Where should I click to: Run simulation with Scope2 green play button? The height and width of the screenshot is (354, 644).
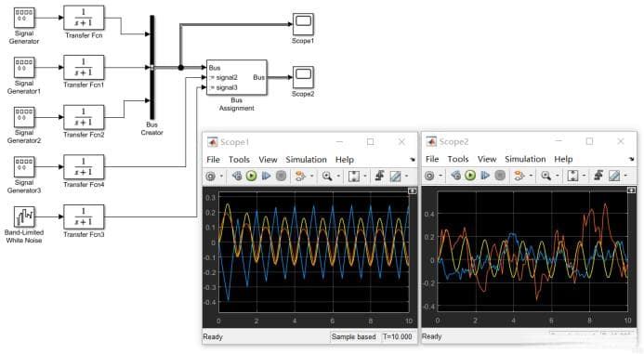tap(470, 176)
